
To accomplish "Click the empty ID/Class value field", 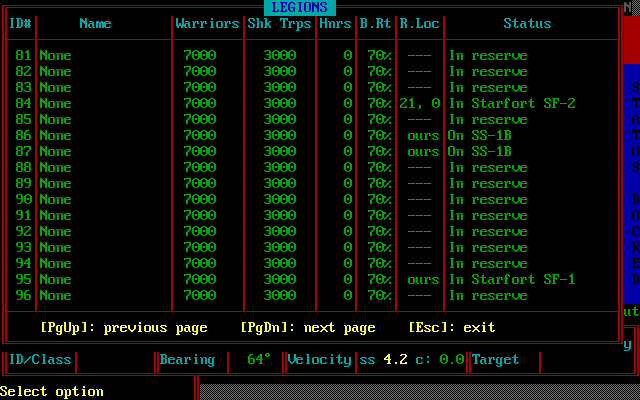I will tap(116, 362).
